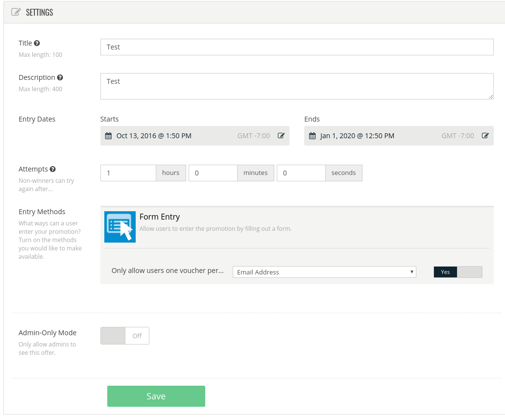Focus the hours attempts input

coord(128,173)
